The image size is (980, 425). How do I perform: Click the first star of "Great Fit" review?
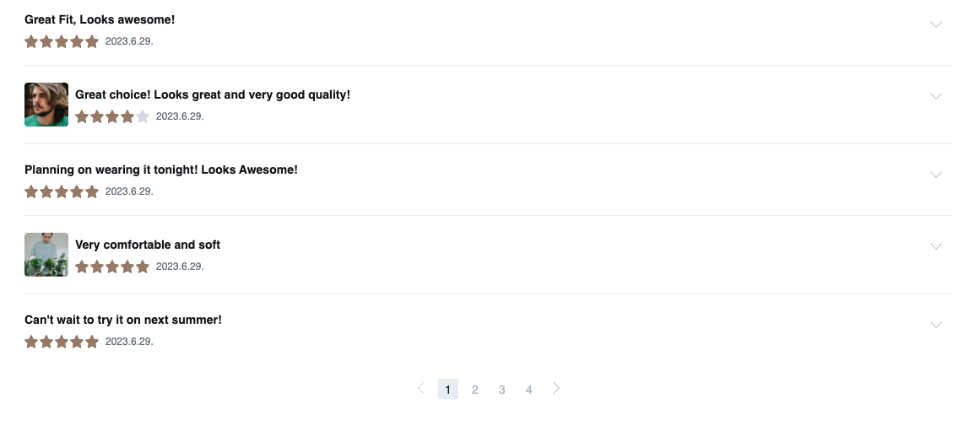[x=31, y=42]
